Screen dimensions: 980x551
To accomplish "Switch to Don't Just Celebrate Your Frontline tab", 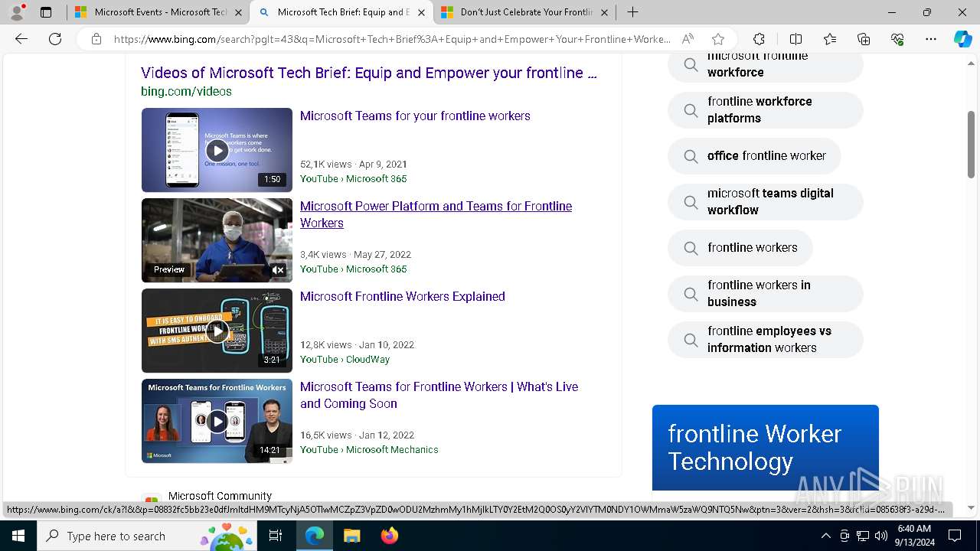I will (524, 12).
